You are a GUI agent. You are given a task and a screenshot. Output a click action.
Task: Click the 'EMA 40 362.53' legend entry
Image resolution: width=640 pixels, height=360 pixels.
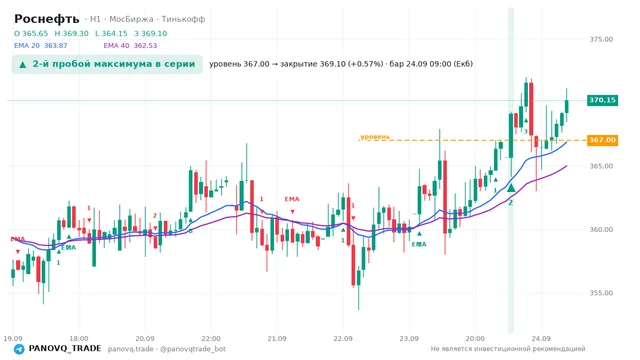(130, 45)
